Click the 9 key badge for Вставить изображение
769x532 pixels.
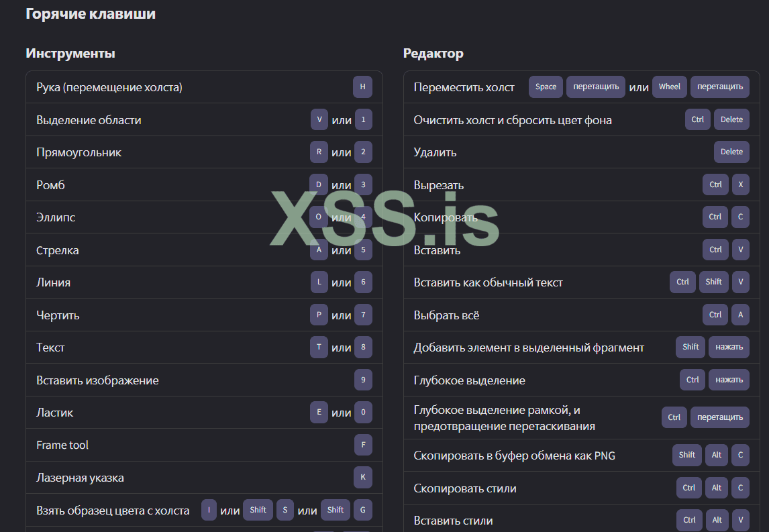click(x=363, y=380)
